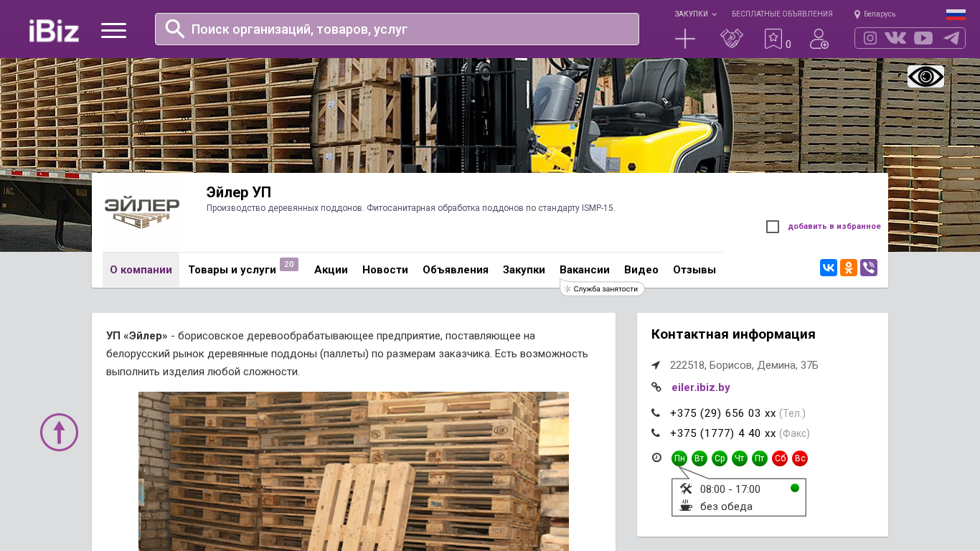Toggle the accessibility eye icon
The height and width of the screenshot is (551, 980).
click(925, 76)
